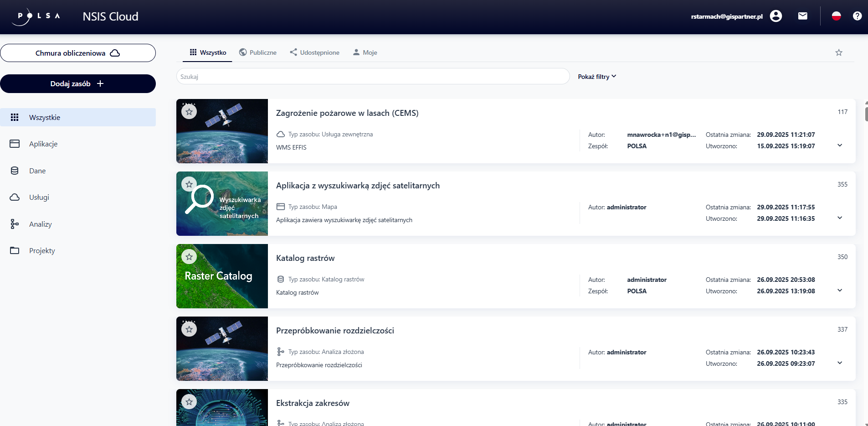Open the help question mark icon

click(x=857, y=16)
